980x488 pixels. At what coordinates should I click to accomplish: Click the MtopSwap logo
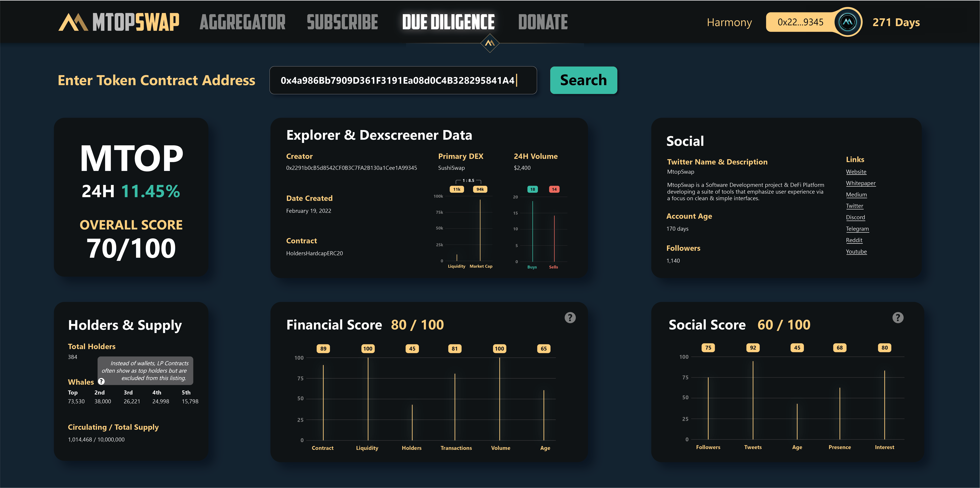[x=119, y=22]
